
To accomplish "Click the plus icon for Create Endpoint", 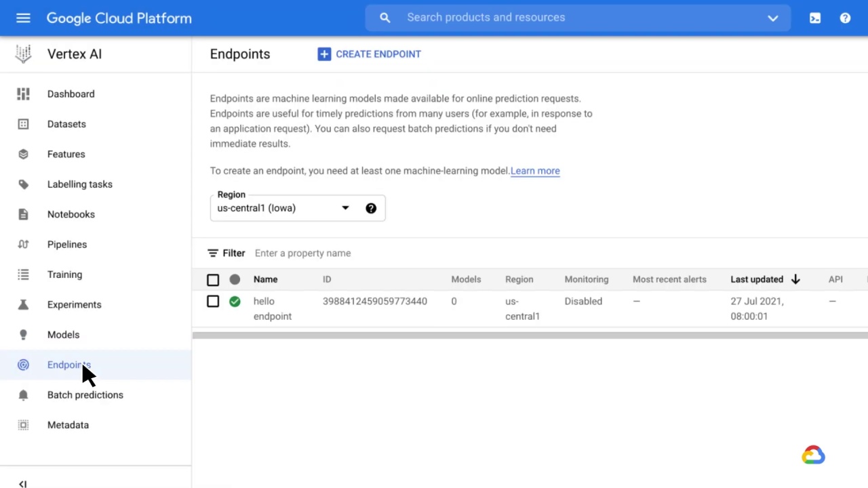I will click(324, 54).
